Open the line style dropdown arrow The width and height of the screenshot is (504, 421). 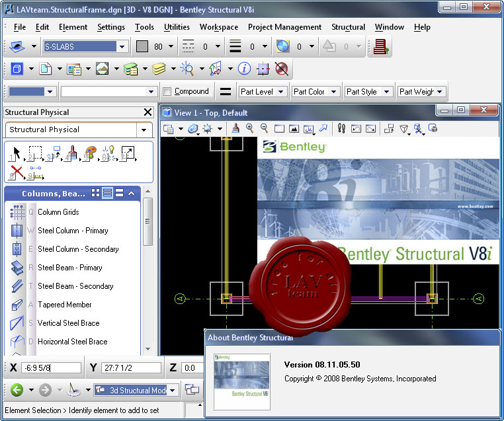[218, 47]
